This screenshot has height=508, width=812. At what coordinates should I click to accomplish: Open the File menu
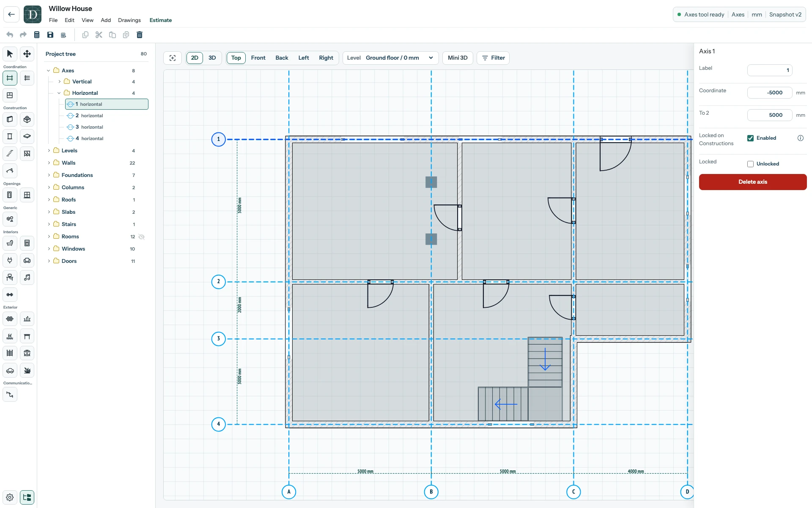(x=53, y=20)
